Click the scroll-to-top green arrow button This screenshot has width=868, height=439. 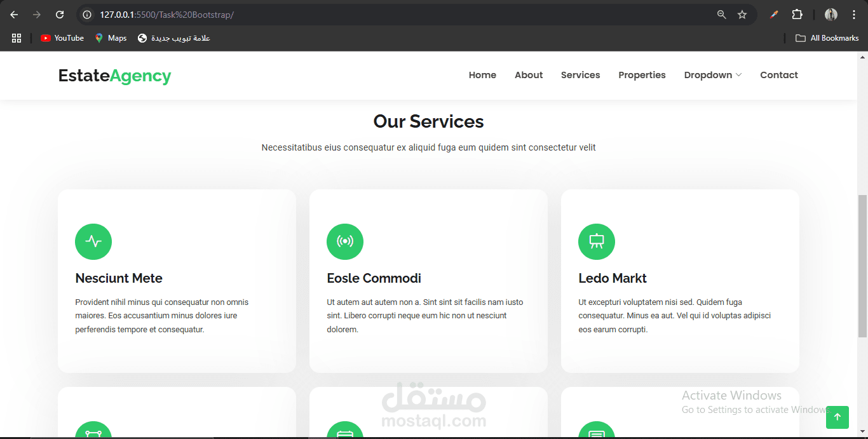[837, 417]
